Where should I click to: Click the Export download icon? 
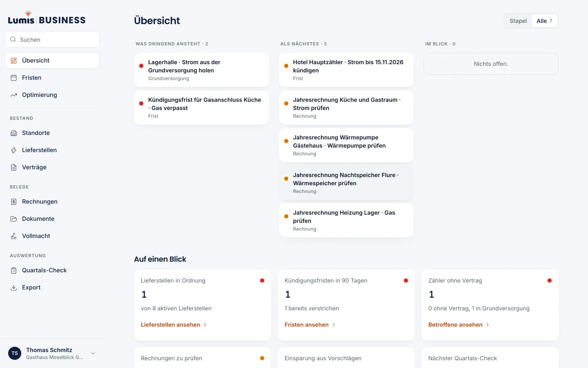13,287
